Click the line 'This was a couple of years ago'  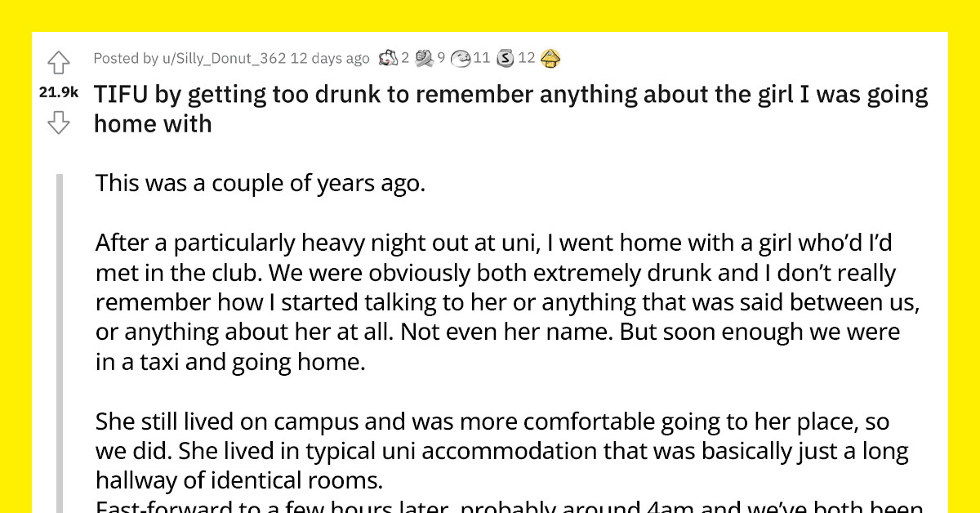click(x=260, y=183)
